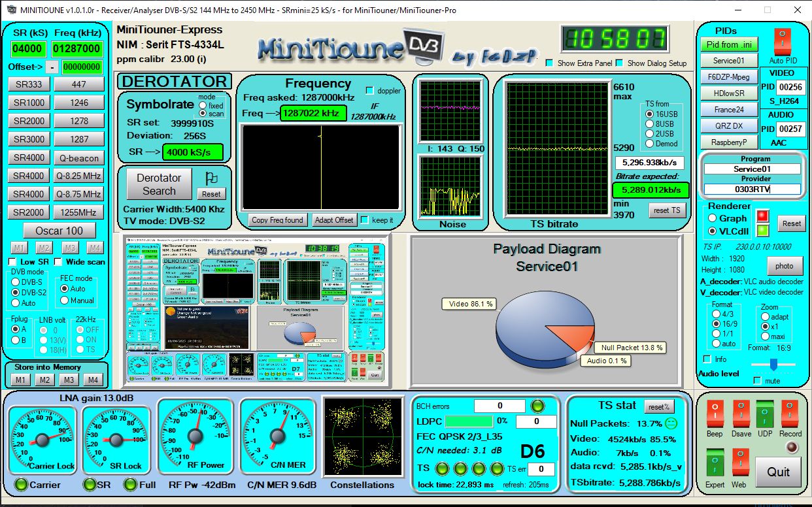This screenshot has height=507, width=812.
Task: Select Zoom maxi option
Action: [766, 336]
